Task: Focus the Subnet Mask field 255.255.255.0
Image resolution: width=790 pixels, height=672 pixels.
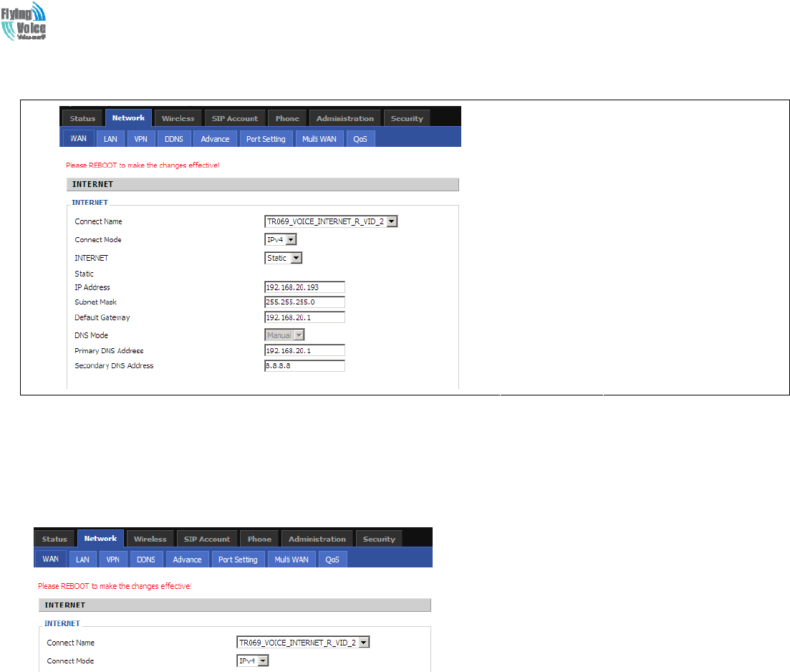Action: click(305, 302)
